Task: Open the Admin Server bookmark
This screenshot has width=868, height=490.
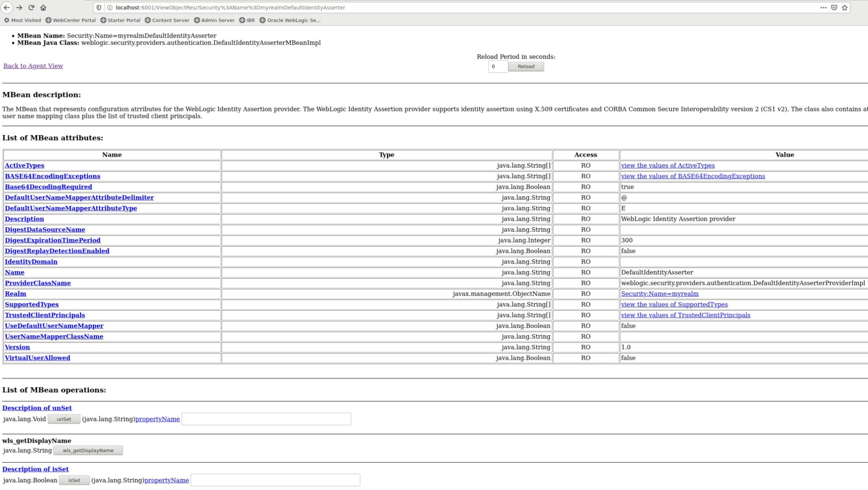Action: (x=214, y=20)
